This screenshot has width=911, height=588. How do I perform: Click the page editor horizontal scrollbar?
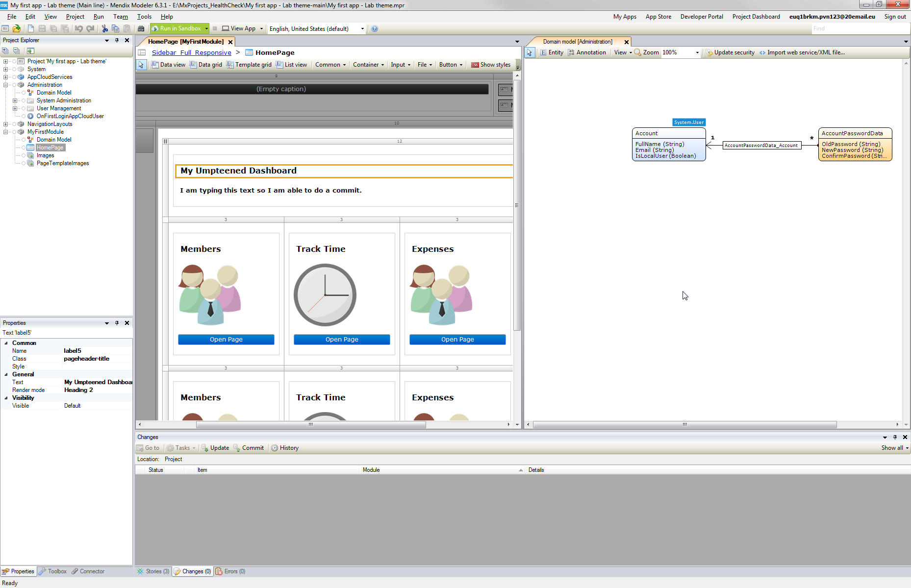pos(310,425)
